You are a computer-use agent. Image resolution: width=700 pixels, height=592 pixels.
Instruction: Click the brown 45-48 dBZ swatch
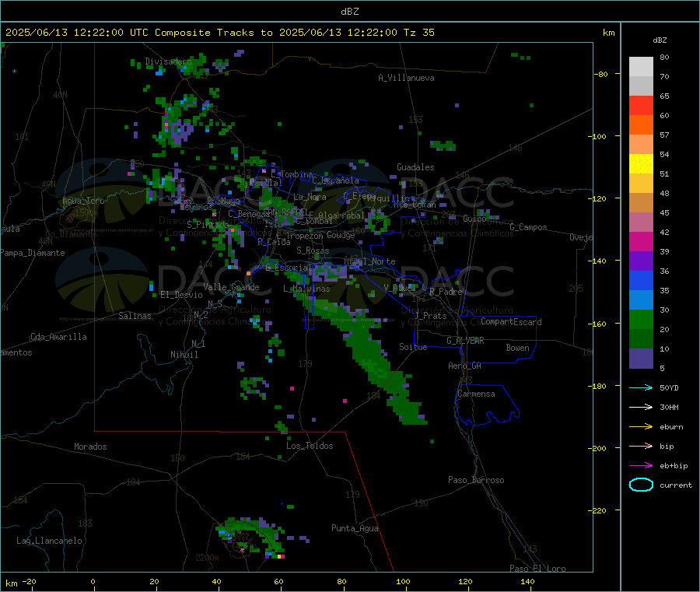[x=641, y=203]
